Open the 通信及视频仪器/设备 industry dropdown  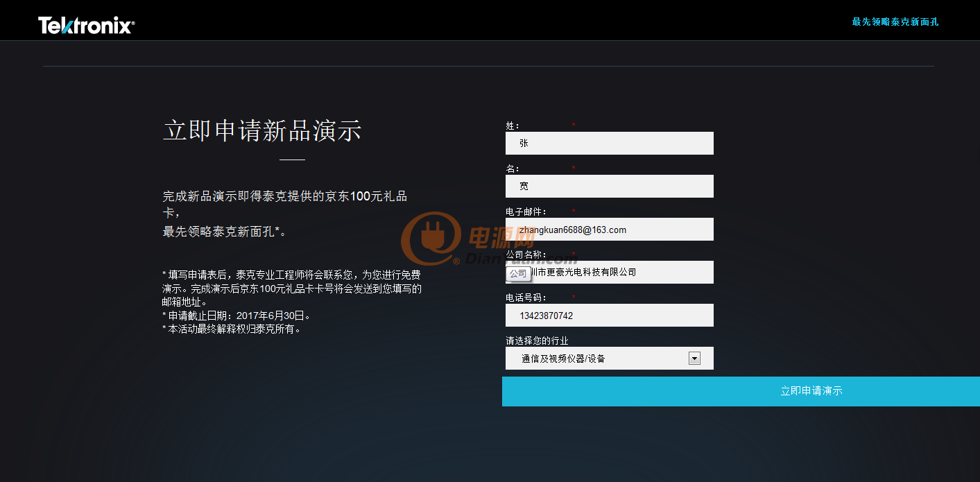[610, 358]
